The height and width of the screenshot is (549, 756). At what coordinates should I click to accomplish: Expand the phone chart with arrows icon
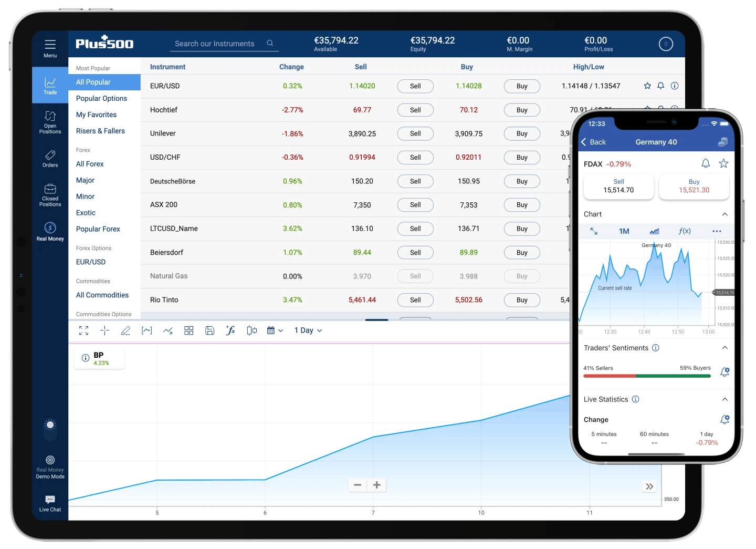point(594,231)
